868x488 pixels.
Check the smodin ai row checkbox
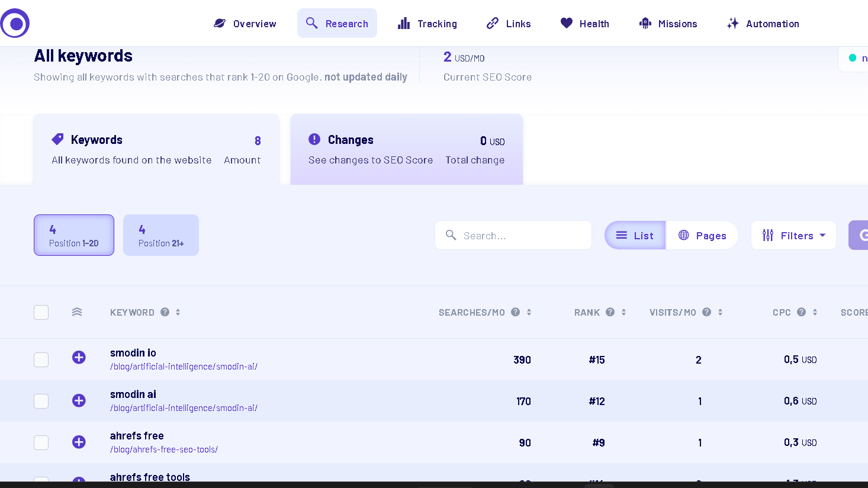pyautogui.click(x=41, y=401)
